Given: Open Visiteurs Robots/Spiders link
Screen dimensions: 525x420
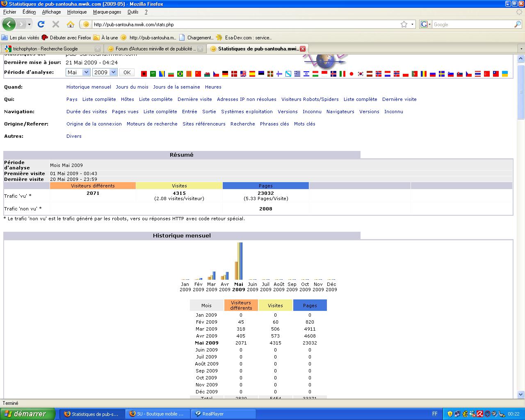Looking at the screenshot, I should point(310,99).
